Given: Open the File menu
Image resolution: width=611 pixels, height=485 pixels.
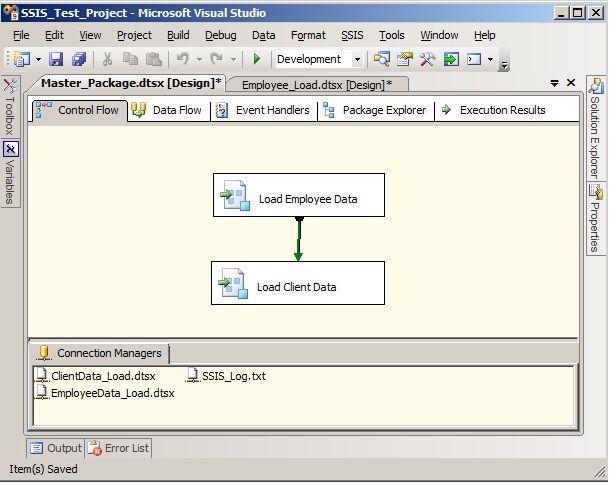Looking at the screenshot, I should [21, 35].
